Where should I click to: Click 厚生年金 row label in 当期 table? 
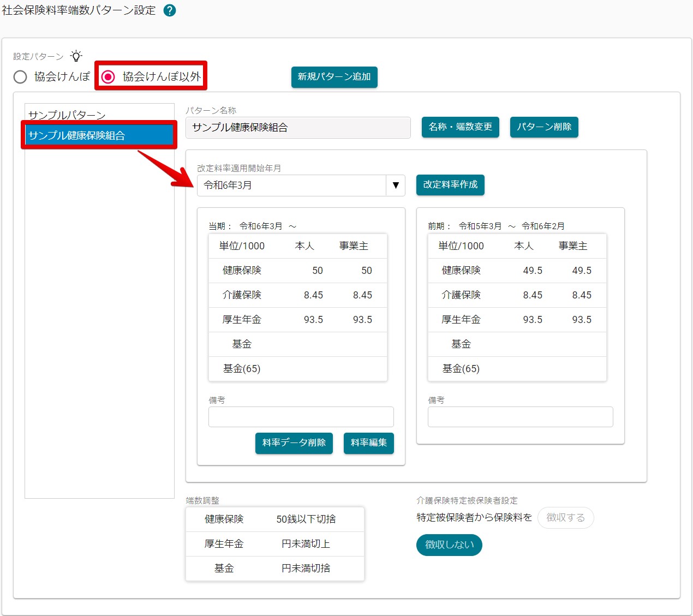[x=242, y=320]
